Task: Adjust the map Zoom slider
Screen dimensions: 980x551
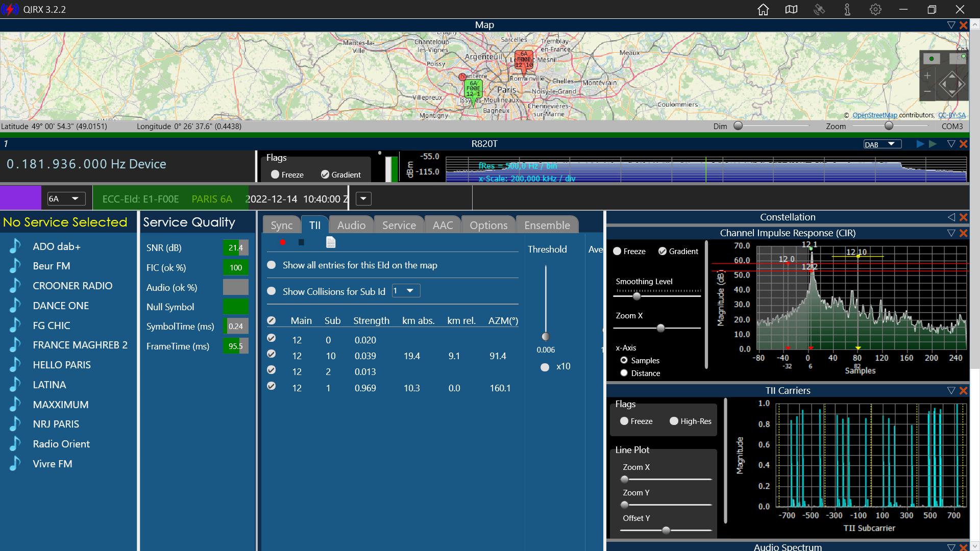Action: click(889, 126)
